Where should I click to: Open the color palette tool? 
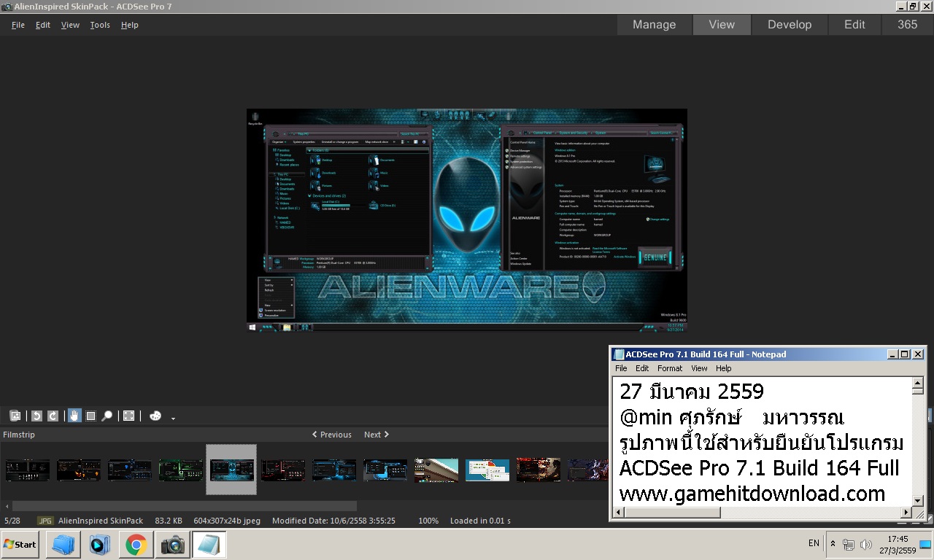point(155,416)
